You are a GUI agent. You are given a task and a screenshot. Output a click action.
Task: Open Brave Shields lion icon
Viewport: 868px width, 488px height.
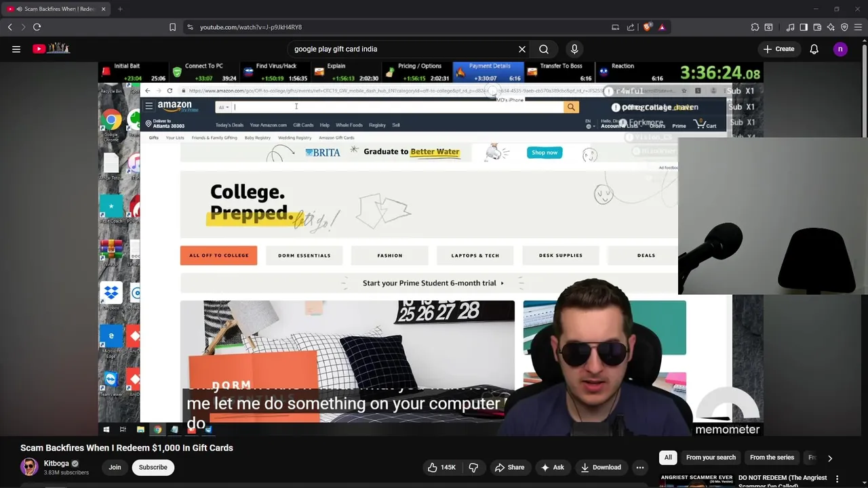648,27
